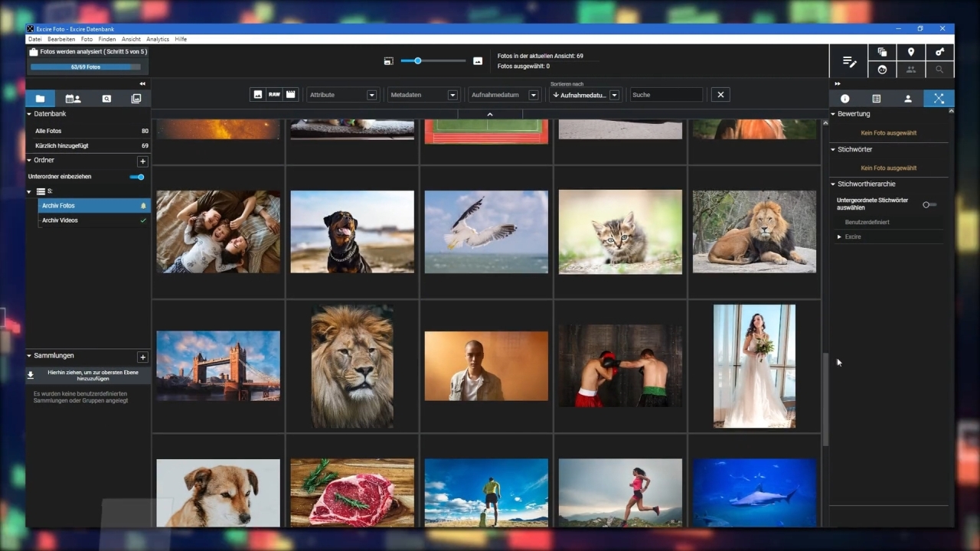Click the stacked duplicates icon in top right
Viewport: 980px width, 551px height.
coord(882,52)
